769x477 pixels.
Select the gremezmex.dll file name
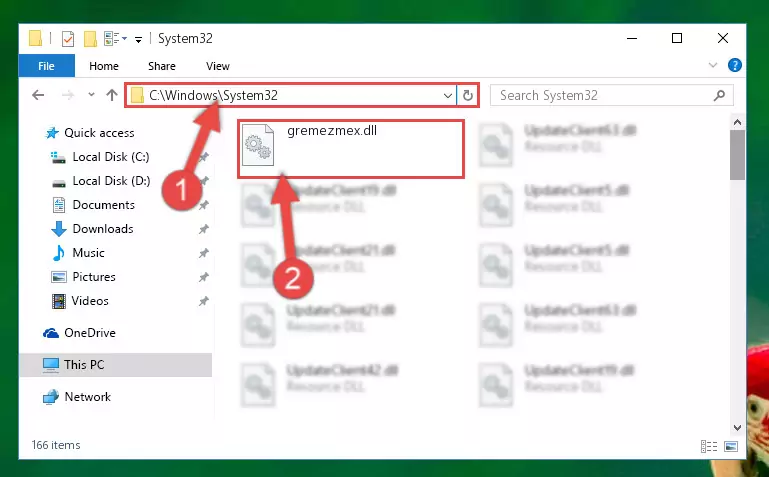tap(332, 131)
